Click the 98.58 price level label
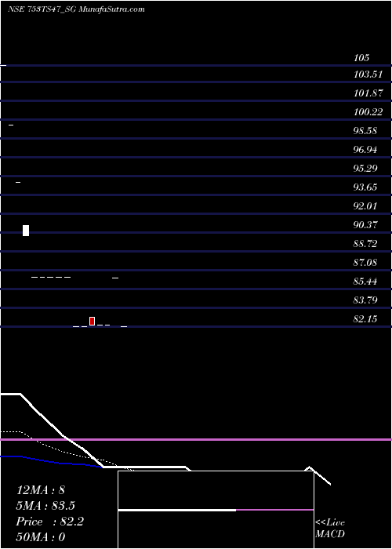Image resolution: width=392 pixels, height=549 pixels. pyautogui.click(x=365, y=131)
